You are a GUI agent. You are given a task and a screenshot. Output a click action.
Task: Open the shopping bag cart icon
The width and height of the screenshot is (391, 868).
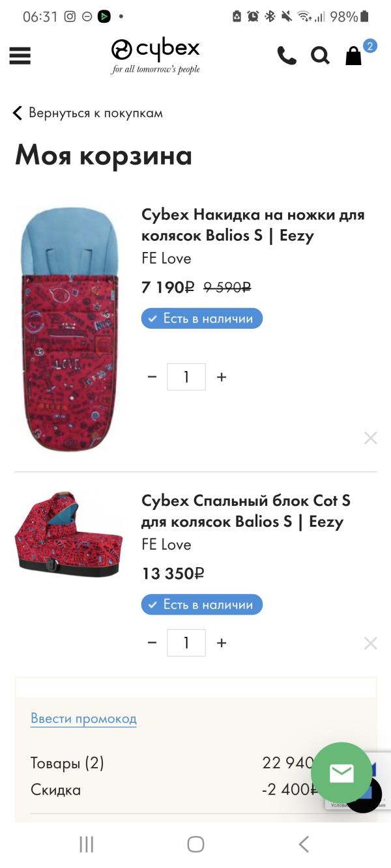354,55
